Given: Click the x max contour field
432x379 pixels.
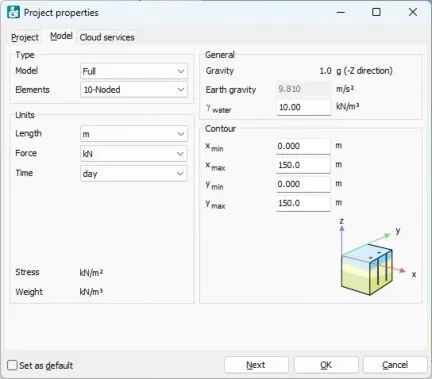Looking at the screenshot, I should click(x=303, y=165).
